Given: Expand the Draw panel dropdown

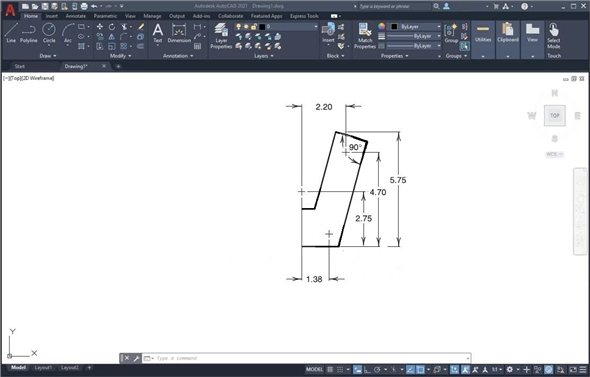Looking at the screenshot, I should (48, 56).
